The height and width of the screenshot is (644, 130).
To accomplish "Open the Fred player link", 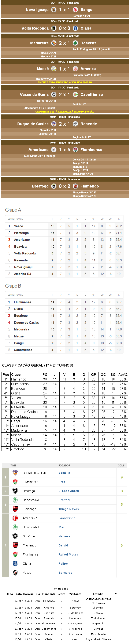I will pyautogui.click(x=62, y=482).
